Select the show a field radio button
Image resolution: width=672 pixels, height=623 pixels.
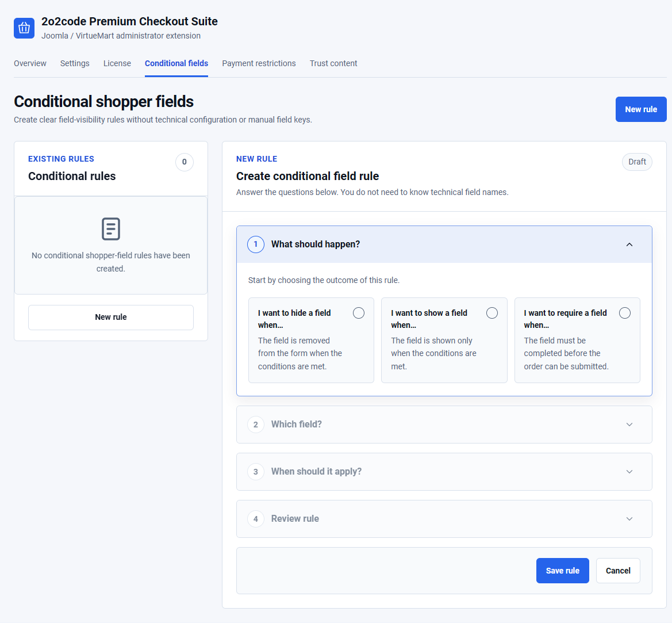(x=492, y=313)
